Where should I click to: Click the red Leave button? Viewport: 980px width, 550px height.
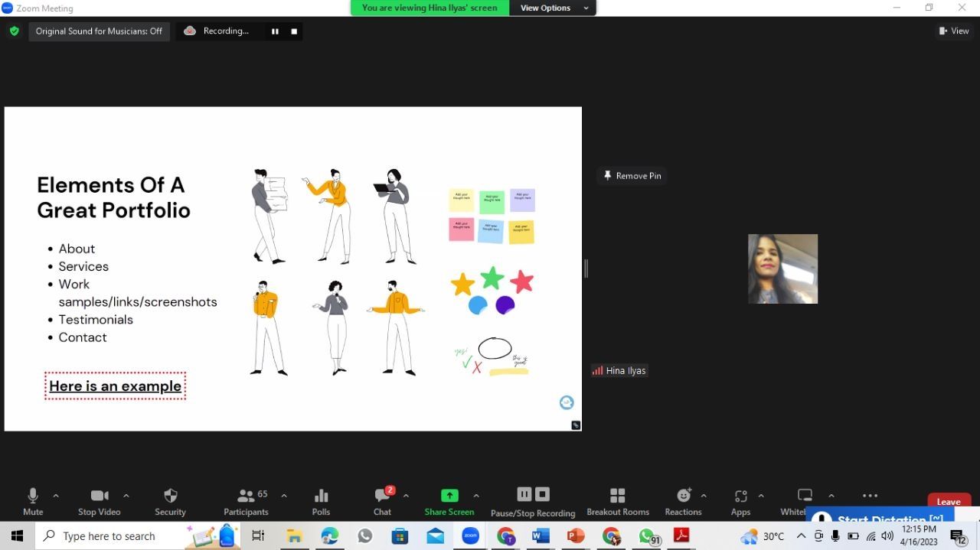(x=948, y=502)
